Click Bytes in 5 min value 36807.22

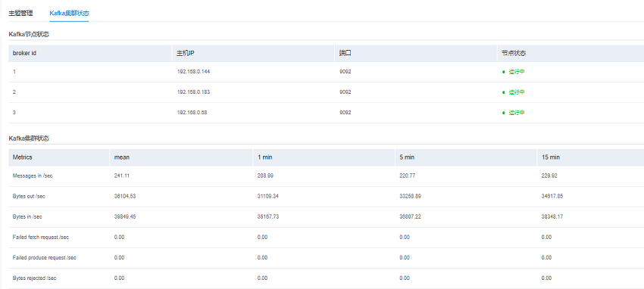point(411,217)
